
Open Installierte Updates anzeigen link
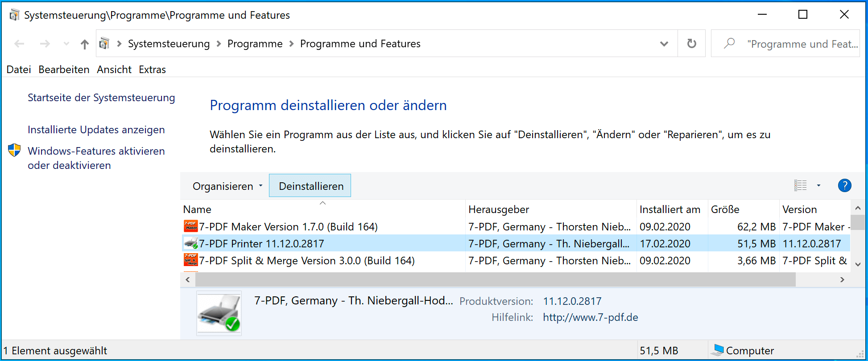[x=96, y=130]
